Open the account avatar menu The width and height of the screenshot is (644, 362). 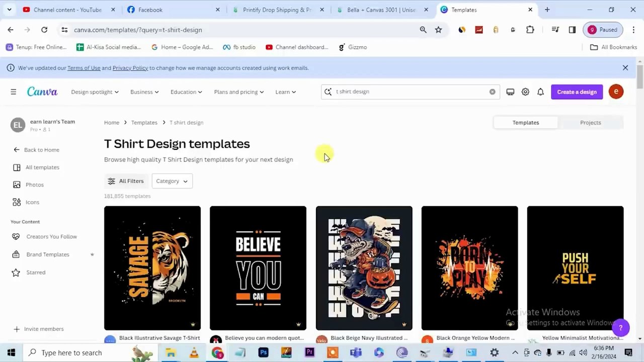(x=616, y=92)
